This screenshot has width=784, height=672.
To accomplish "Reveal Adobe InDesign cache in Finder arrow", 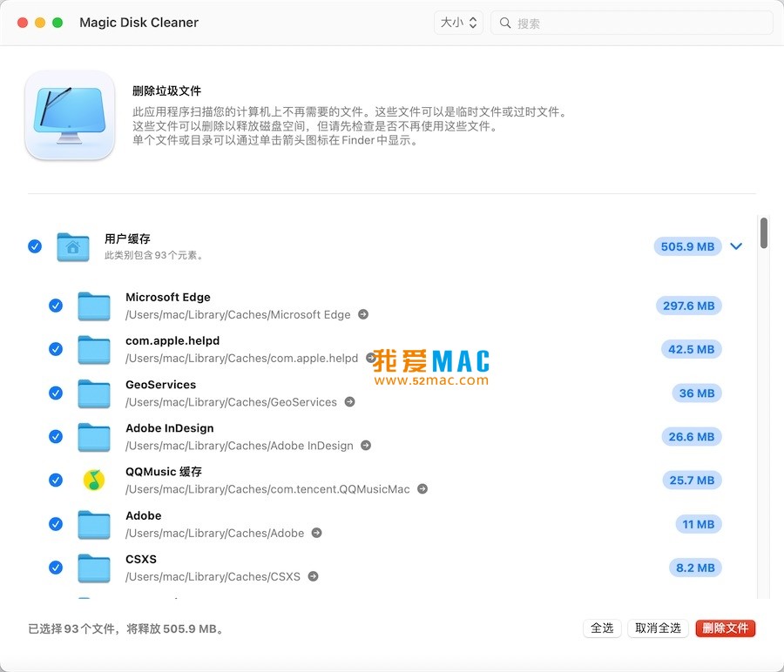I will click(x=366, y=445).
